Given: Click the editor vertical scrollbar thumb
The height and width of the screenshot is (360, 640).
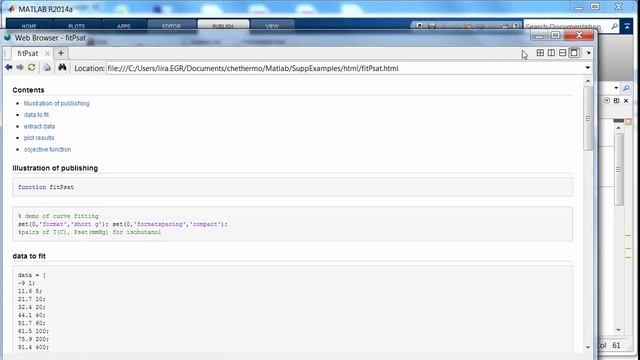Looking at the screenshot, I should [619, 169].
